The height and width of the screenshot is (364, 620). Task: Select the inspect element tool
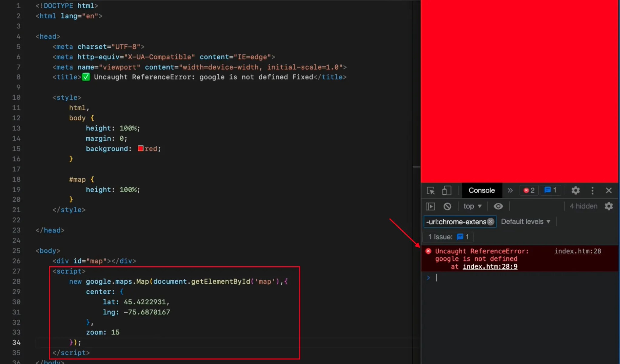430,190
